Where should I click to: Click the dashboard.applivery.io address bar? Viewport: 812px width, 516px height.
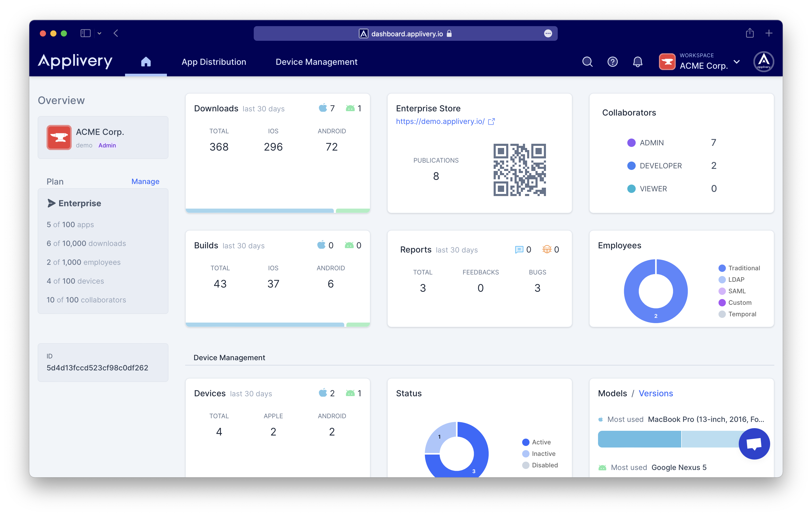[405, 33]
